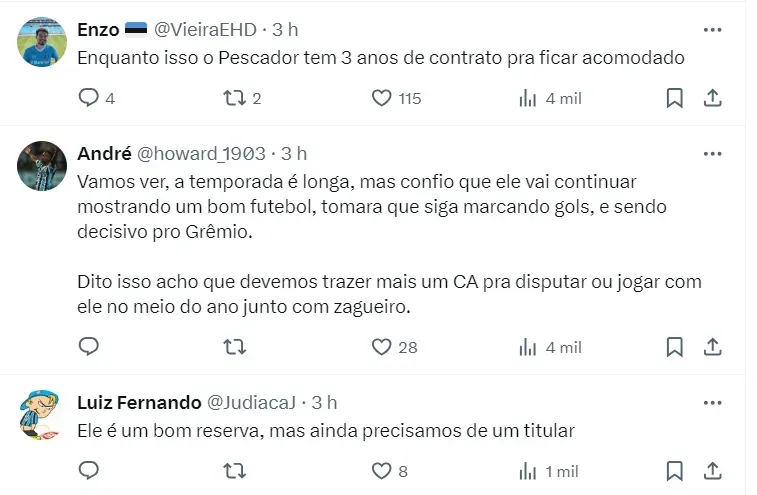The width and height of the screenshot is (757, 495).
Task: Open more options on André's tweet
Action: click(x=712, y=154)
